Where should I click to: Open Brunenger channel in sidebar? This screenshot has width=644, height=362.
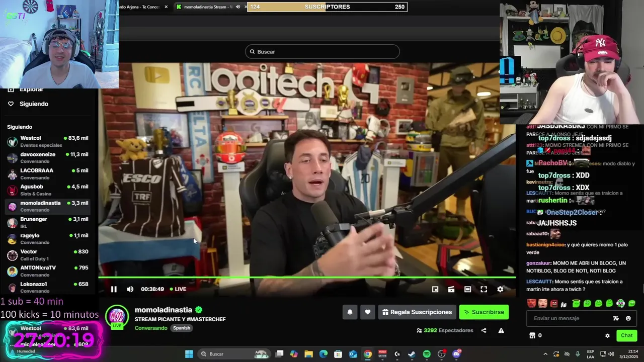(x=48, y=222)
